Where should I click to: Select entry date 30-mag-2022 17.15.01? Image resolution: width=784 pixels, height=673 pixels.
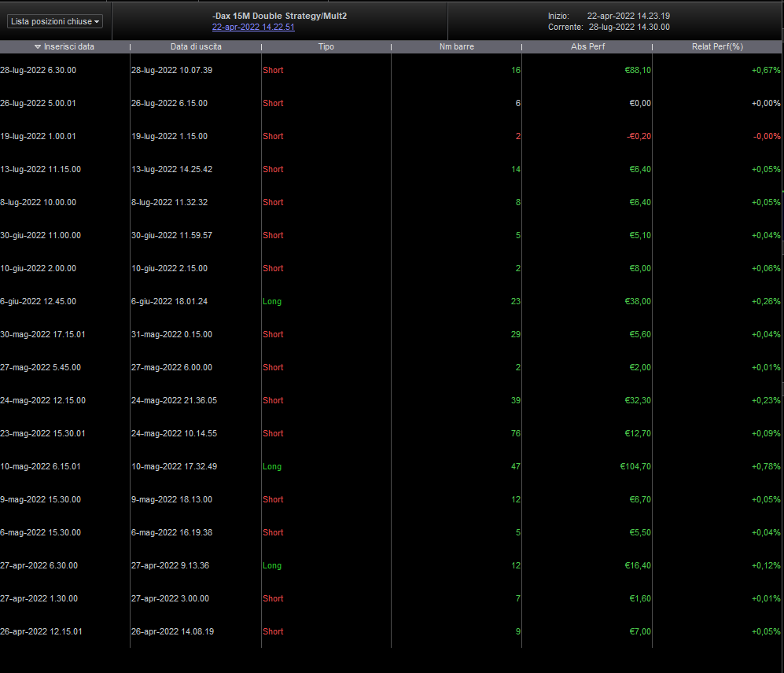43,334
